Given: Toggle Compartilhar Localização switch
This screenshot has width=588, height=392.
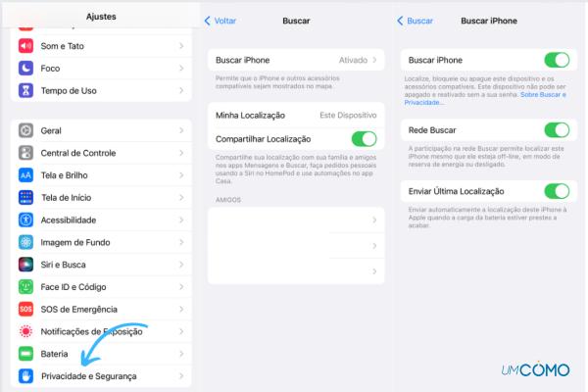Looking at the screenshot, I should coord(365,139).
